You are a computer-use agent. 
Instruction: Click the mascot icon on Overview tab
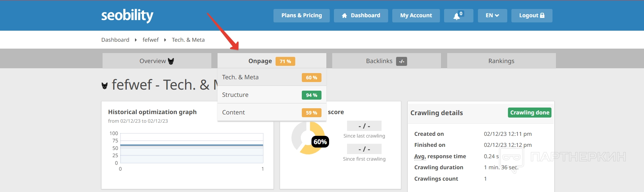(x=171, y=61)
